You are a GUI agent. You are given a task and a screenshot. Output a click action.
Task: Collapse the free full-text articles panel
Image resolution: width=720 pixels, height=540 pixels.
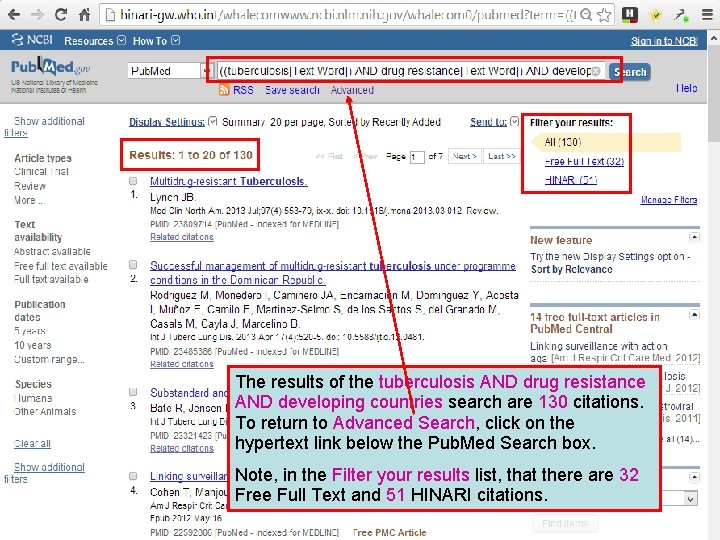694,315
